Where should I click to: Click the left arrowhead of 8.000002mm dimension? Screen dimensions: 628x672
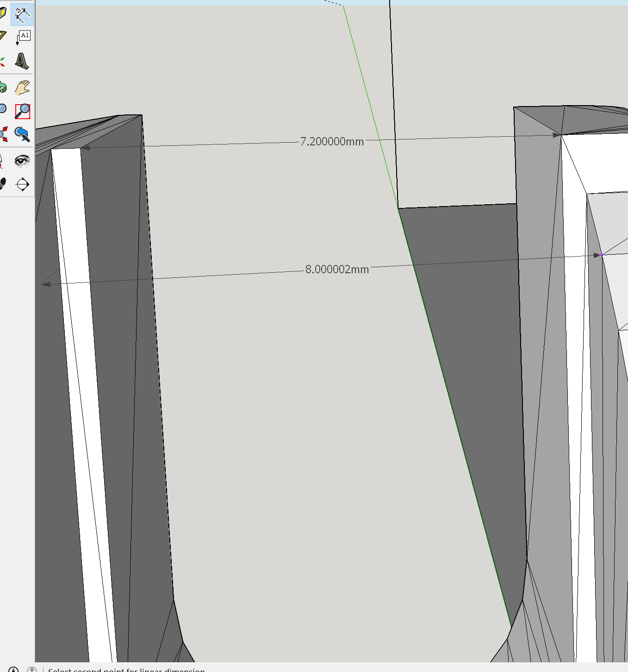46,284
